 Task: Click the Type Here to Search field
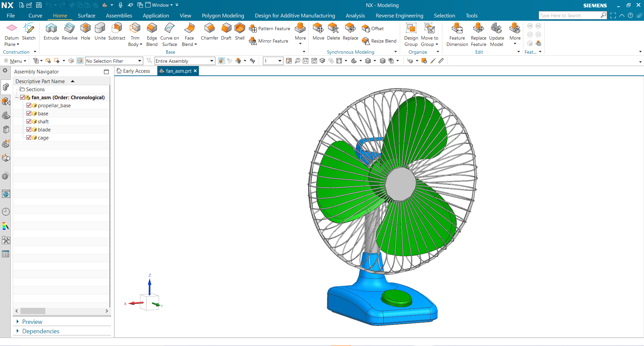569,16
